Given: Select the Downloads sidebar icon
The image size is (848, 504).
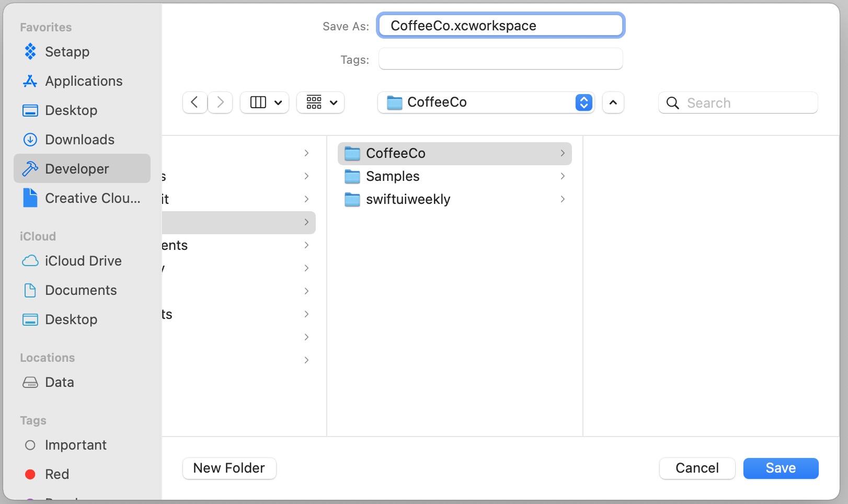Looking at the screenshot, I should [x=30, y=140].
